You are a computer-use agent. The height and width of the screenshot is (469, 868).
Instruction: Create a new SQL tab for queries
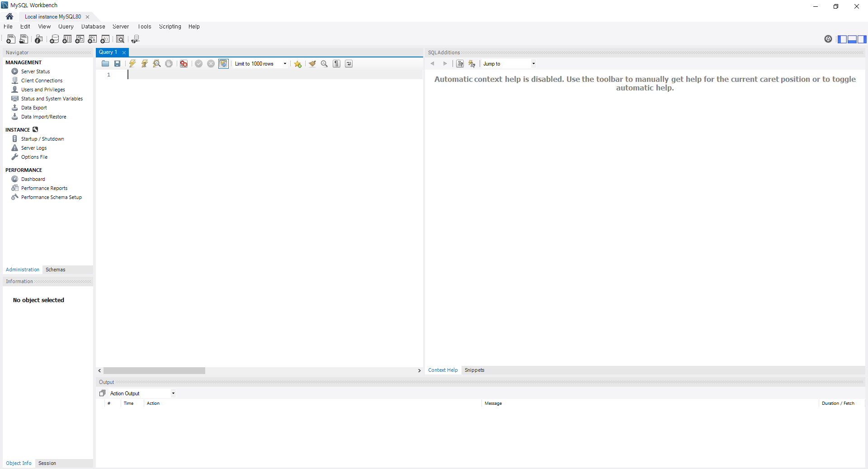(11, 39)
